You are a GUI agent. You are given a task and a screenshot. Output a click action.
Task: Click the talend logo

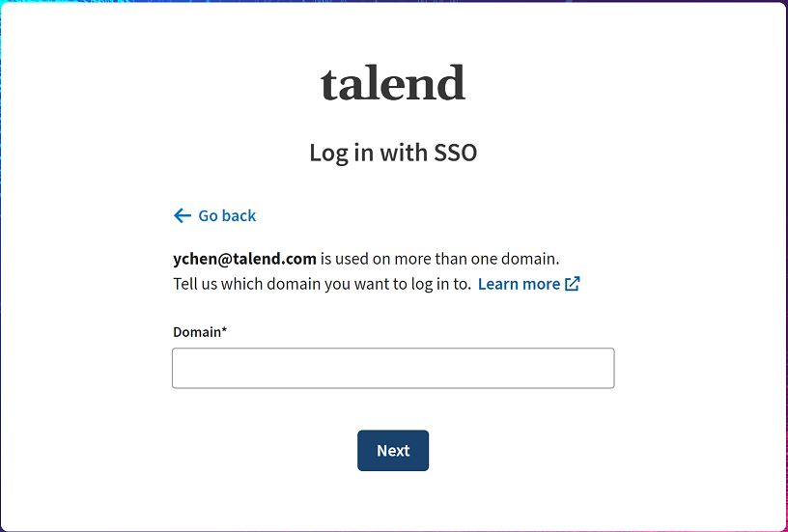tap(393, 84)
